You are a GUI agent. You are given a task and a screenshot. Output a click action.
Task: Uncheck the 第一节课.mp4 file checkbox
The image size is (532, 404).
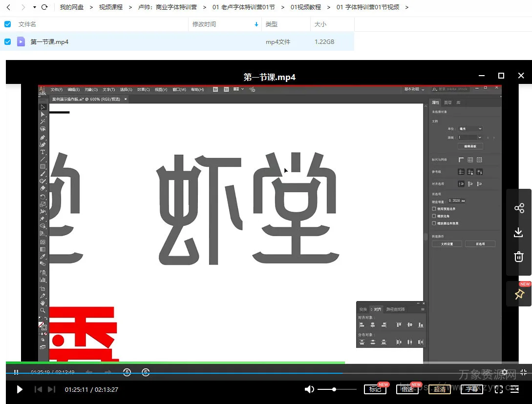coord(8,42)
